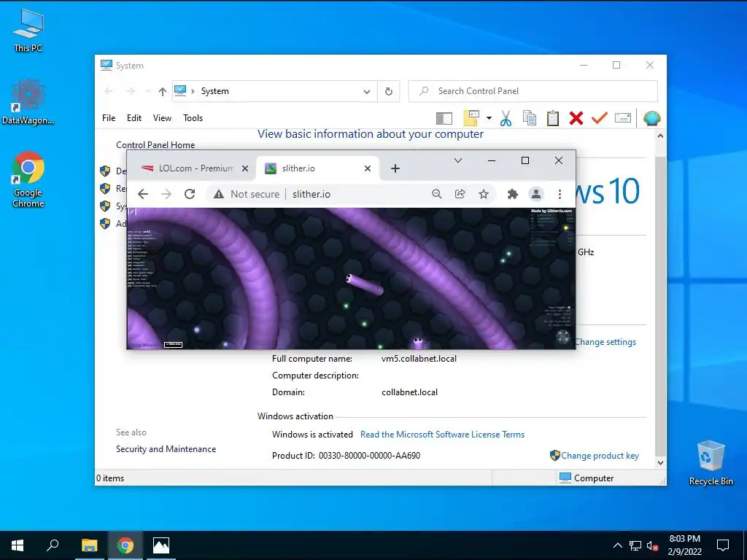The height and width of the screenshot is (560, 747).
Task: Click the red X Delete icon in System toolbar
Action: click(x=576, y=118)
